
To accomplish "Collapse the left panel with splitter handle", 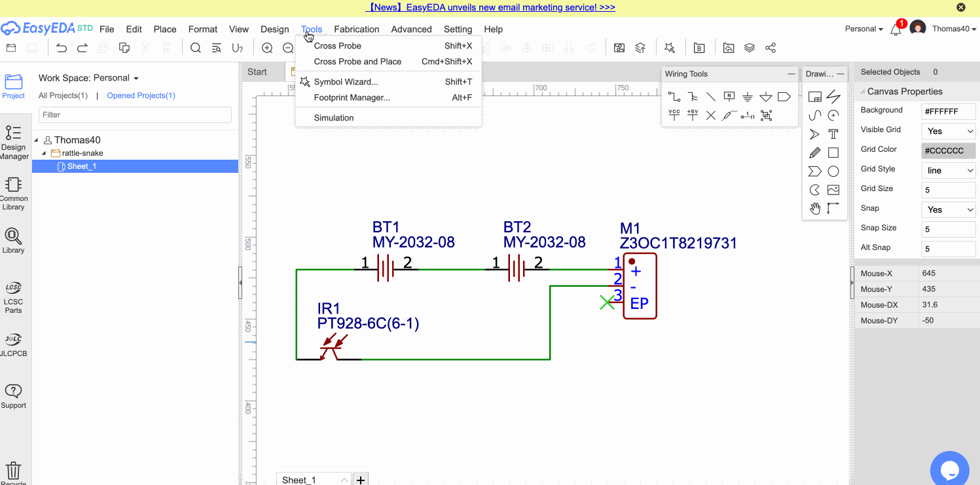I will [x=240, y=281].
